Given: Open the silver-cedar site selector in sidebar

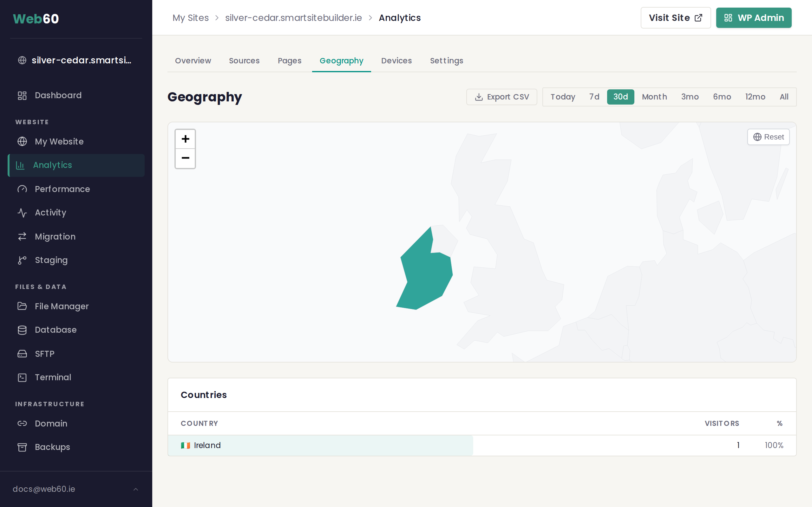Looking at the screenshot, I should [76, 60].
